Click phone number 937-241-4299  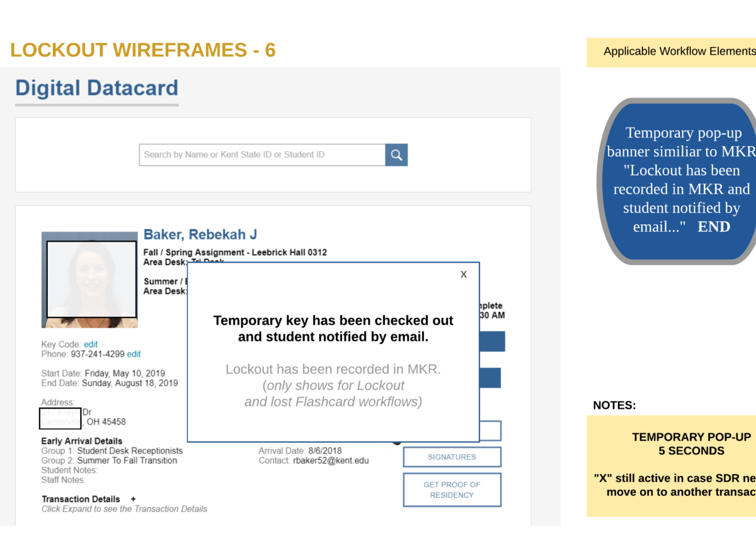click(x=98, y=355)
